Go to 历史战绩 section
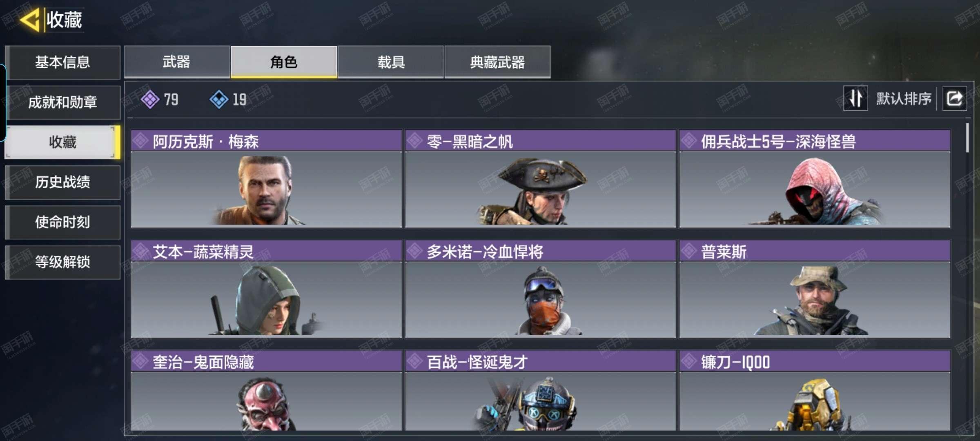 (63, 182)
